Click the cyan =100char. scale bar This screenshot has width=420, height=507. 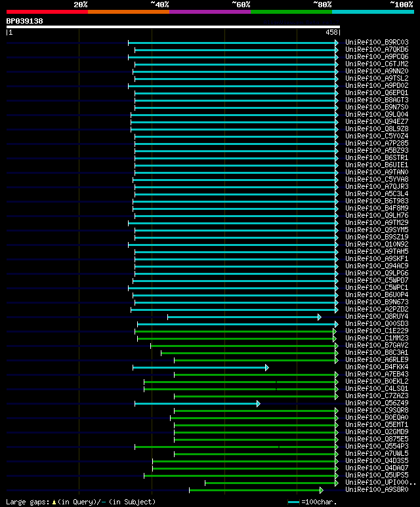[x=293, y=502]
